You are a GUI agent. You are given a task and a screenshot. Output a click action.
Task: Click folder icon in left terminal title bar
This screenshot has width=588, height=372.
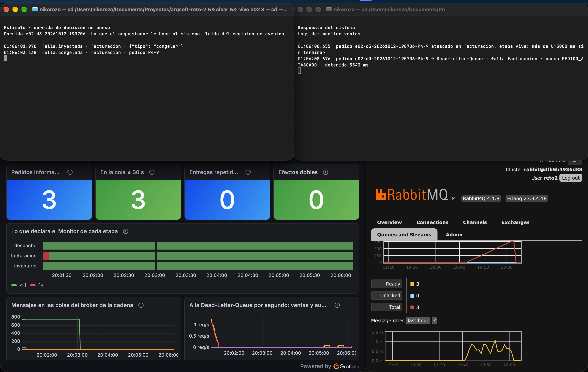(35, 9)
